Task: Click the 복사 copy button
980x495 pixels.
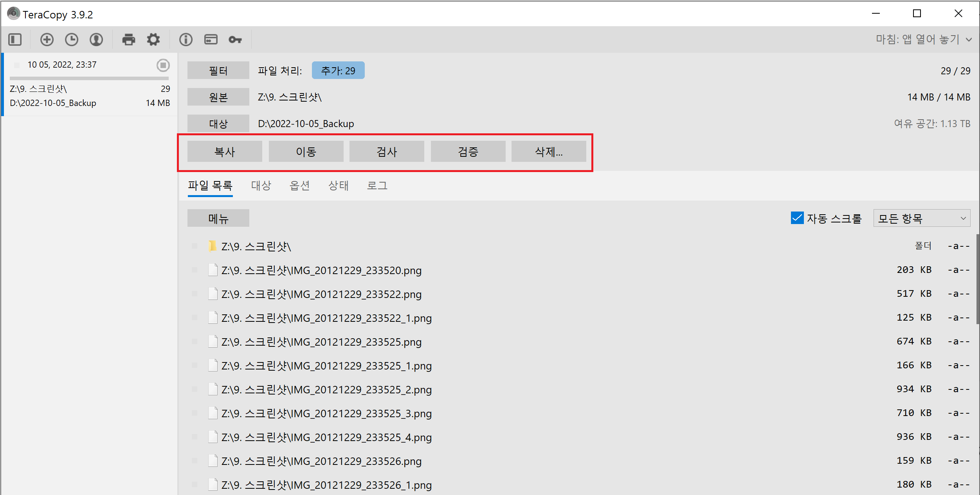Action: (225, 152)
